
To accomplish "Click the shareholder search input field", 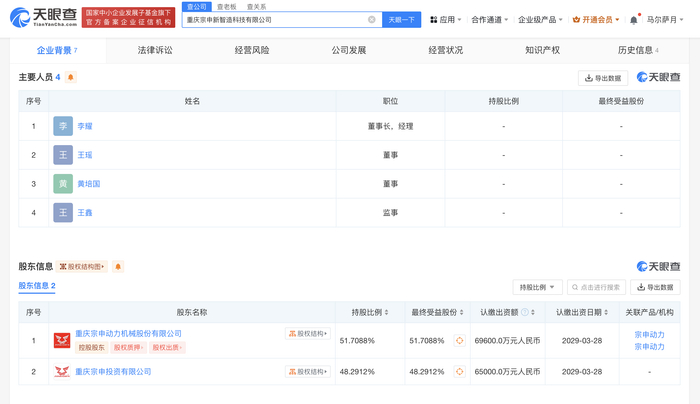I will click(600, 288).
